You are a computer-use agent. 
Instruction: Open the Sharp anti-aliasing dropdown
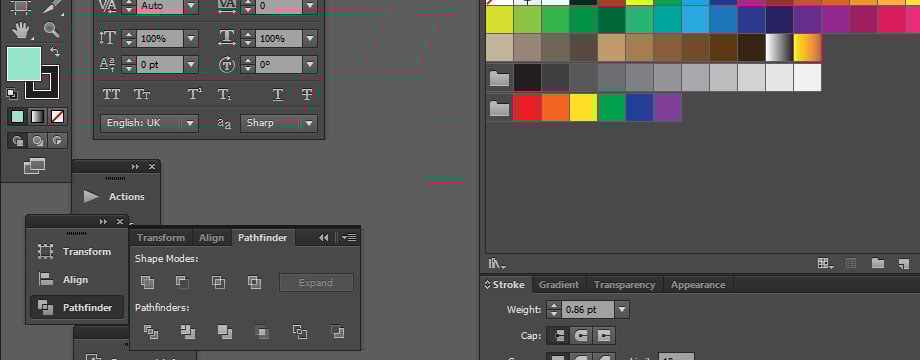[x=279, y=123]
